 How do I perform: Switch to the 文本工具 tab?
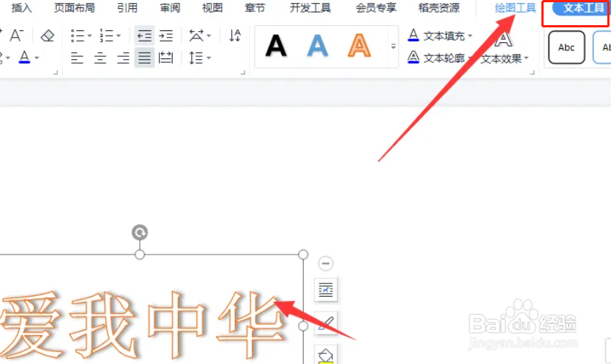tap(581, 8)
